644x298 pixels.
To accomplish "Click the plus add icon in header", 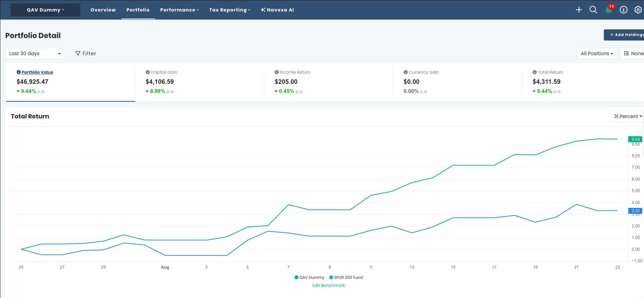I will point(579,10).
